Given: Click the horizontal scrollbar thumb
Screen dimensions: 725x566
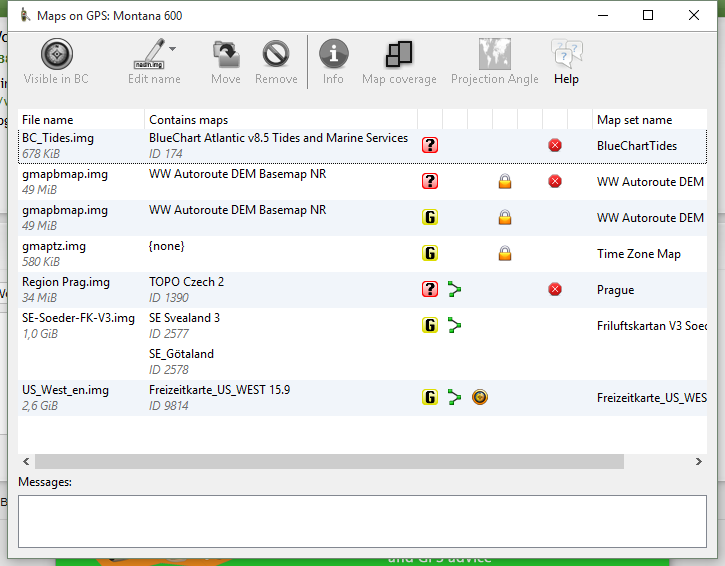Looking at the screenshot, I should click(x=329, y=461).
